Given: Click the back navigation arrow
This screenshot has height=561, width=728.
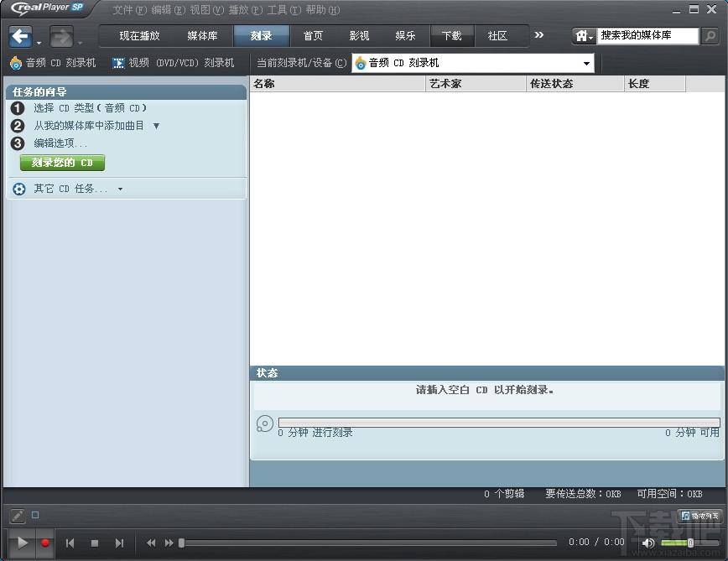Looking at the screenshot, I should click(21, 36).
